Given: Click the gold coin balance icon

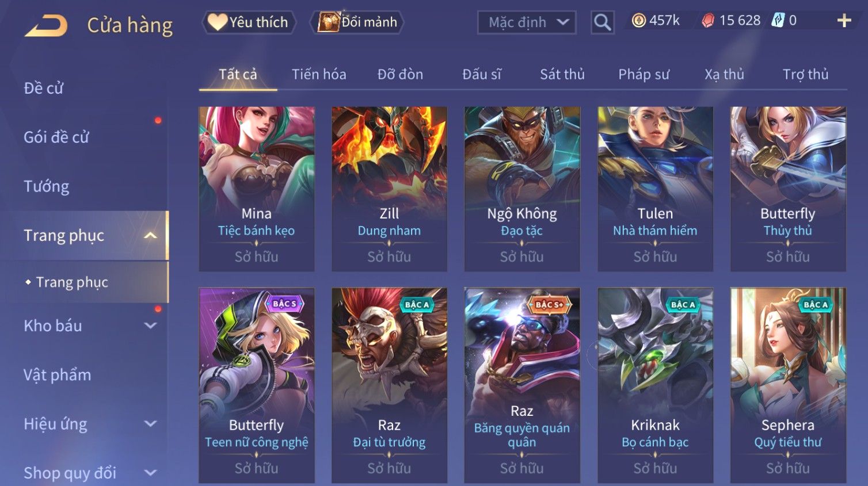Looking at the screenshot, I should (638, 21).
